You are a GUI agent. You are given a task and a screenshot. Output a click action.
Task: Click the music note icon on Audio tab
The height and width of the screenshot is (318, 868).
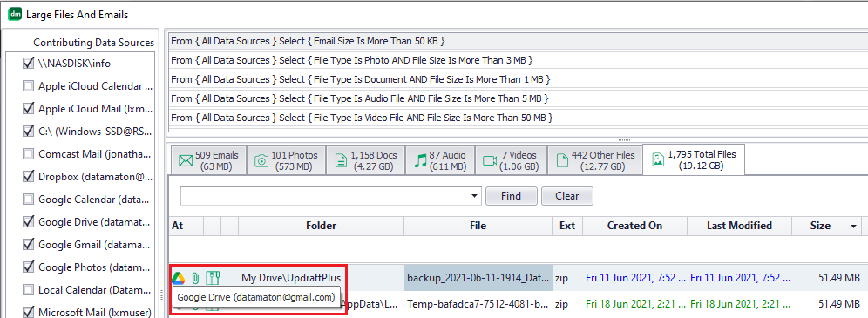pos(421,160)
